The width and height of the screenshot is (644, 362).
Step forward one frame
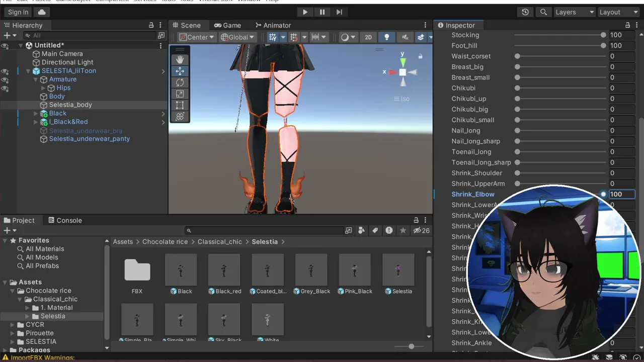click(339, 12)
